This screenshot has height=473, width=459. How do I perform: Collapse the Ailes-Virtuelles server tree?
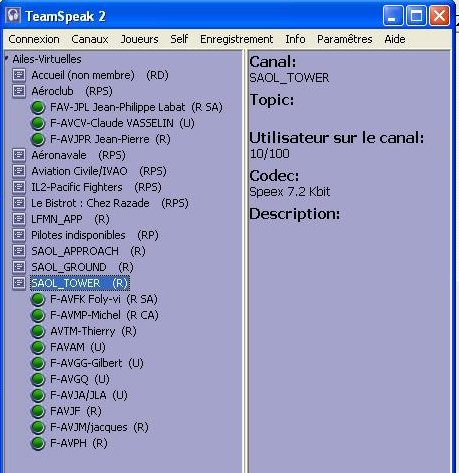[x=7, y=59]
